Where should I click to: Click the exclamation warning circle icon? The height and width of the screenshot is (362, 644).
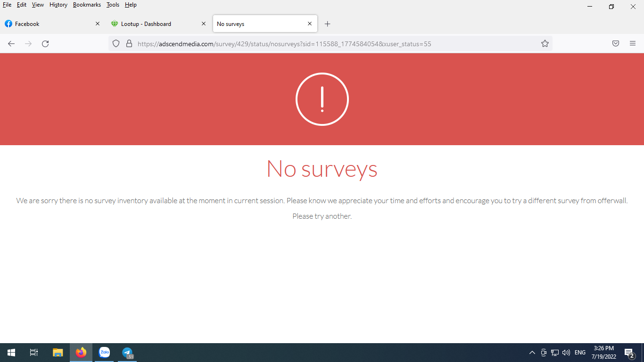point(322,99)
